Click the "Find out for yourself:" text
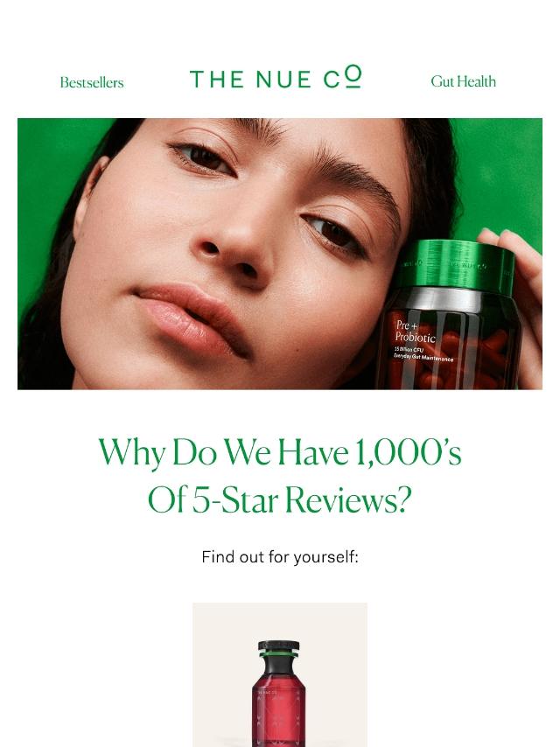This screenshot has width=560, height=747. (280, 556)
